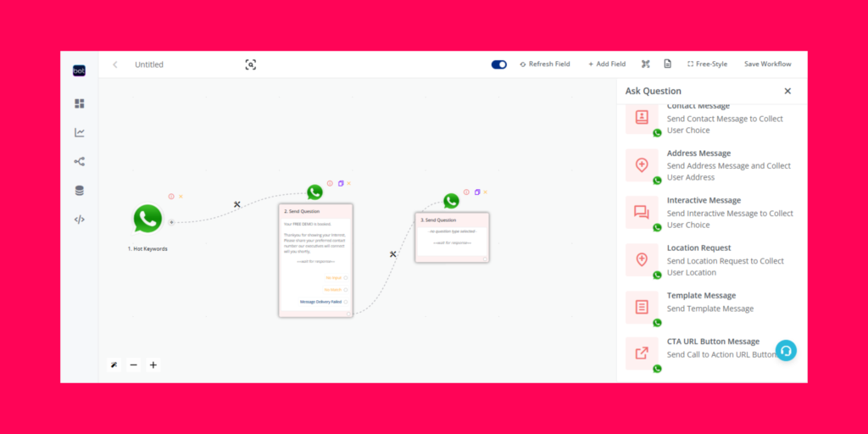The height and width of the screenshot is (434, 868).
Task: Click tools icon on first connection line
Action: click(x=237, y=204)
